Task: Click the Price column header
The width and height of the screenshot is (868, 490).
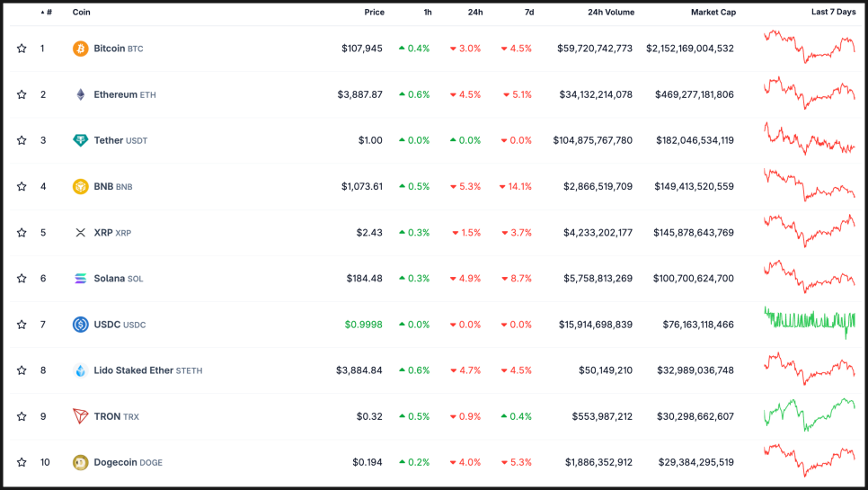Action: point(374,13)
